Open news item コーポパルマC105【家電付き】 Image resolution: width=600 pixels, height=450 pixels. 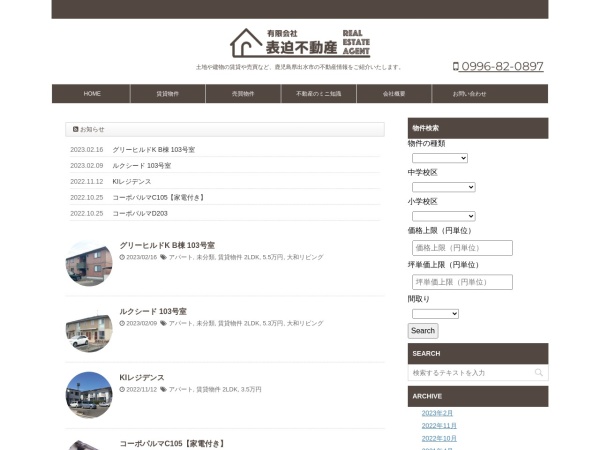(x=159, y=198)
